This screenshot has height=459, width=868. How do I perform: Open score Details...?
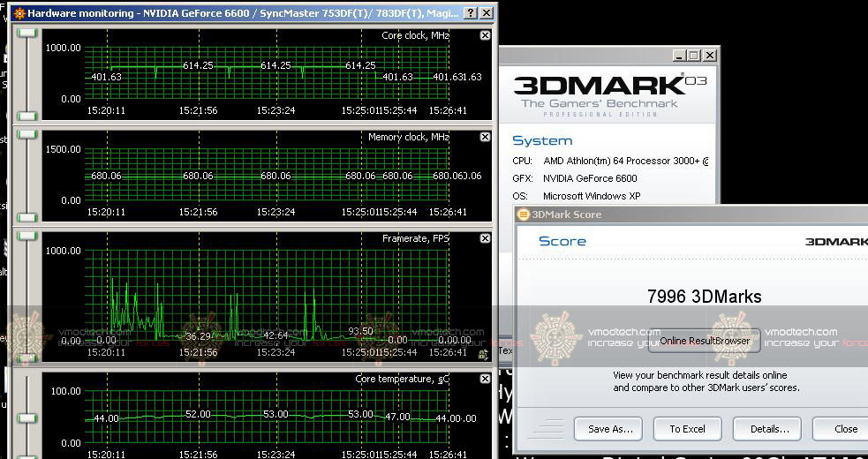pos(767,429)
